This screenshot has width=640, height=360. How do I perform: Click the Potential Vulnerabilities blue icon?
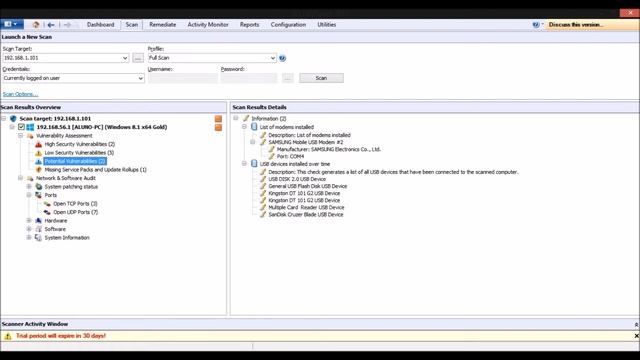click(38, 161)
